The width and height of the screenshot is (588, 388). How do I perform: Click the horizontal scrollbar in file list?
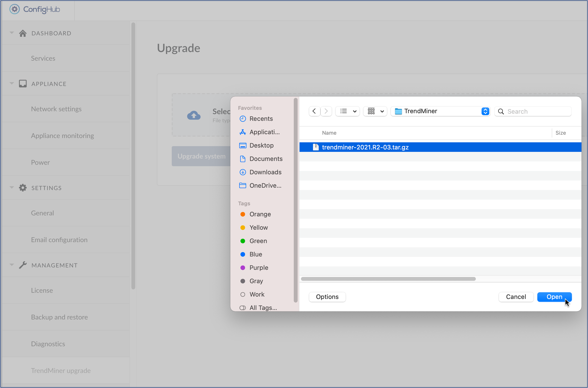[388, 279]
